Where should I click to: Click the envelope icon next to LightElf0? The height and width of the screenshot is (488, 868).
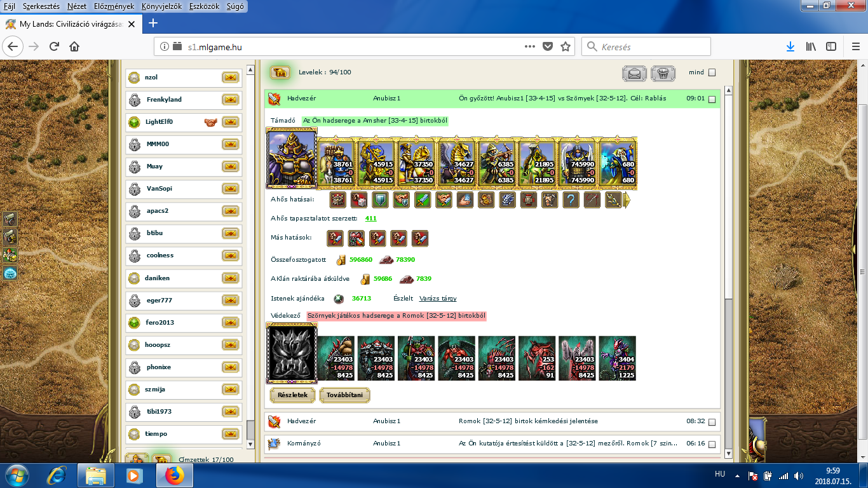tap(230, 122)
